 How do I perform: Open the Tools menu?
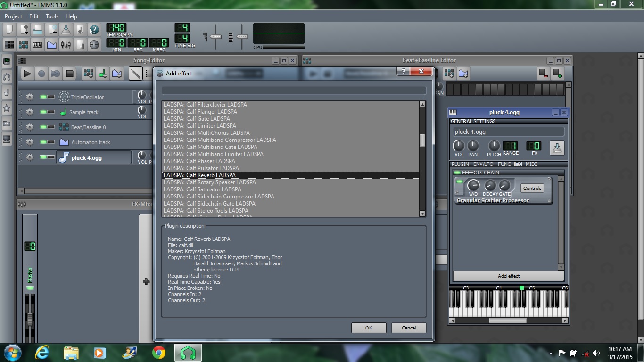pyautogui.click(x=52, y=16)
